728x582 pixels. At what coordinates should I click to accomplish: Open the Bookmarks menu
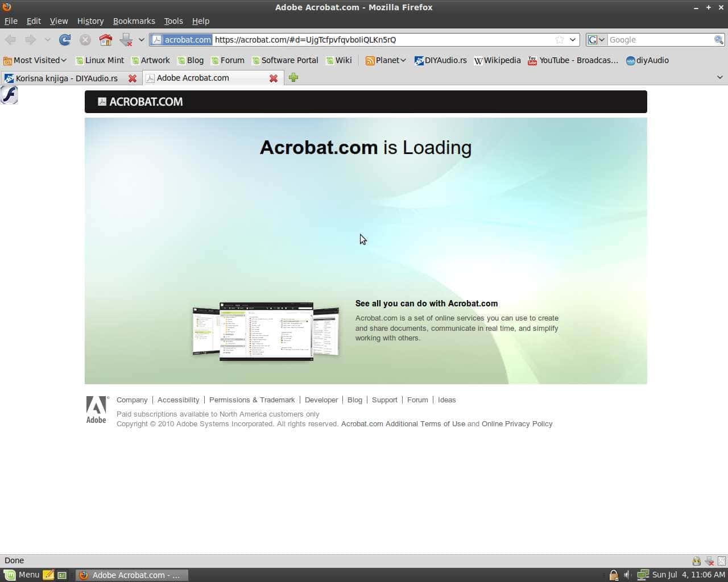[x=134, y=21]
